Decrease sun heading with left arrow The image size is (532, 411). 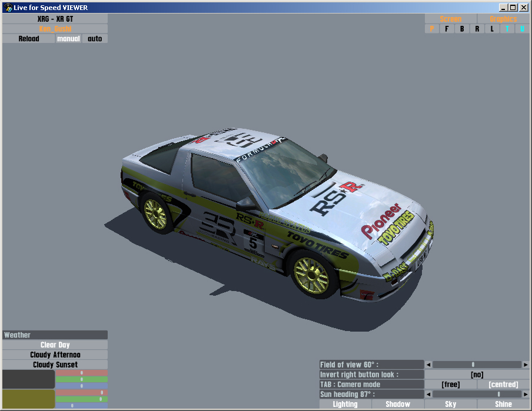click(x=428, y=394)
